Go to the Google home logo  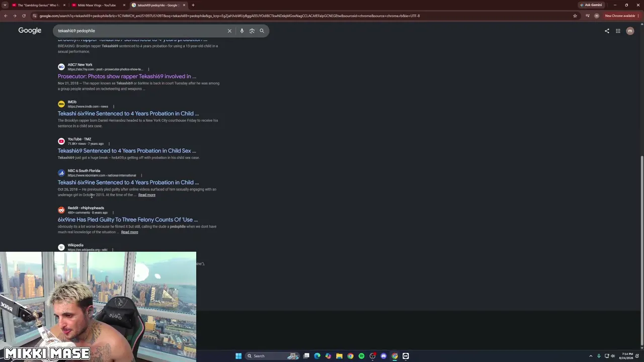tap(30, 31)
